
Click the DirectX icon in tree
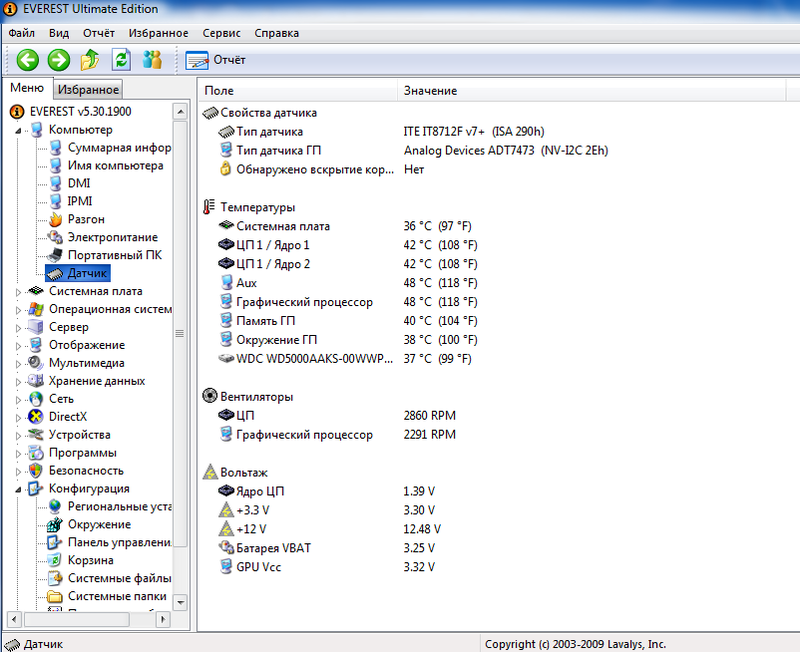(x=36, y=417)
